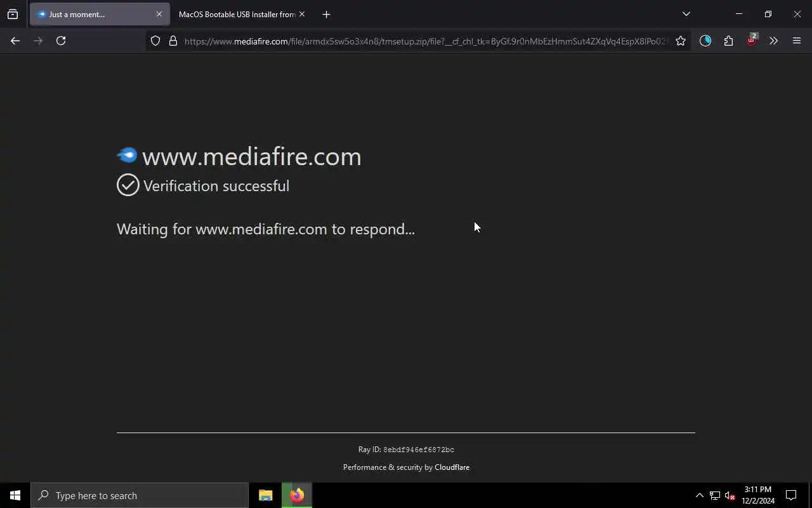The height and width of the screenshot is (508, 812).
Task: Show hidden system tray icons
Action: click(x=699, y=495)
